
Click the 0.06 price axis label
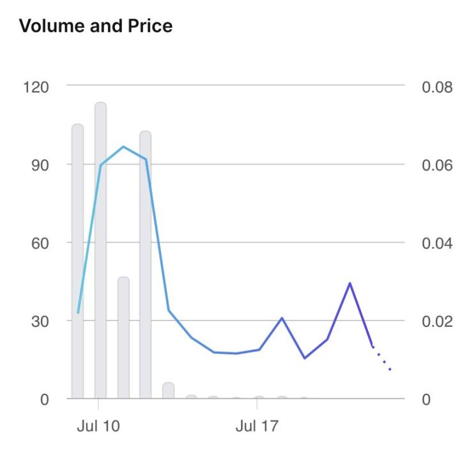pyautogui.click(x=437, y=165)
